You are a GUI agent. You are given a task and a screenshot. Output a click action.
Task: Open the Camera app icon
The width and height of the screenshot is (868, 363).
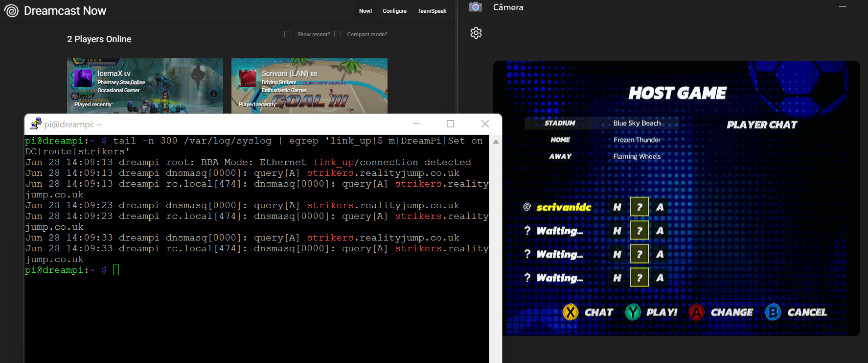point(475,7)
